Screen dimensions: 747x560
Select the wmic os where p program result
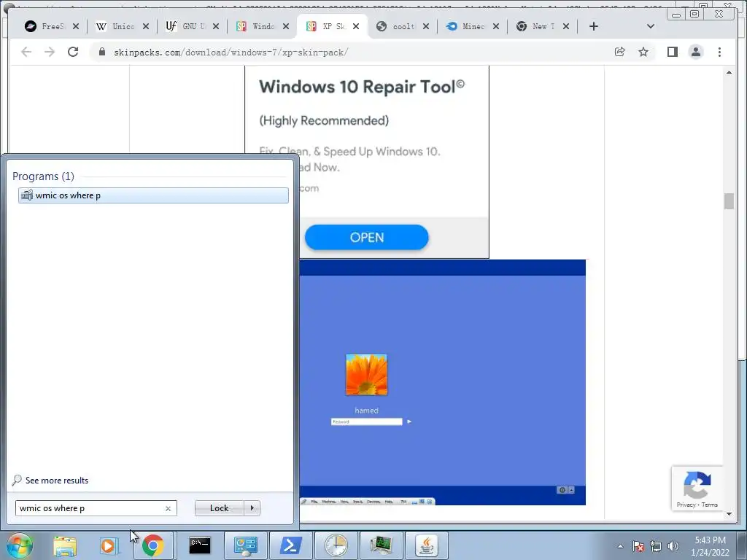point(153,195)
